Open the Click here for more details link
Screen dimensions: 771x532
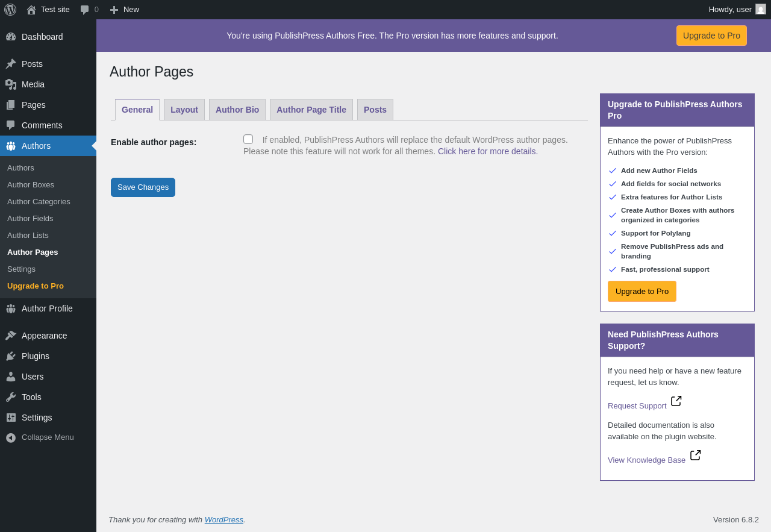pos(488,151)
